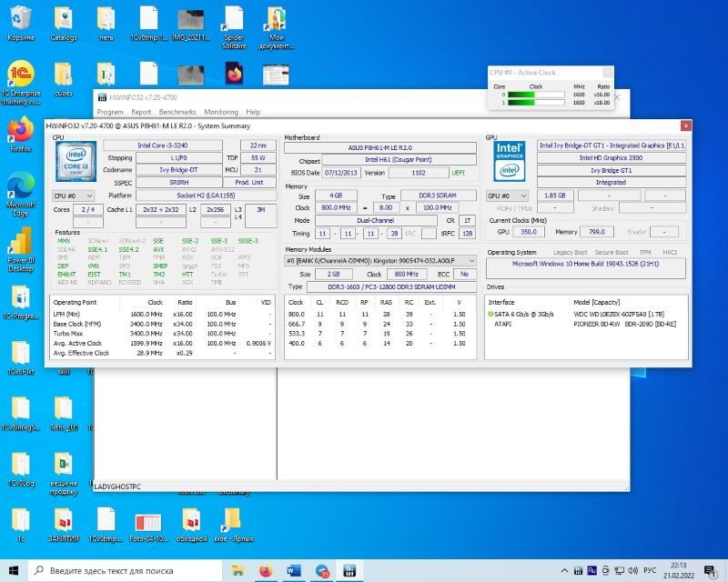Viewport: 728px width, 582px height.
Task: Click the Microsoft Windows 10 Home Build text
Action: click(x=585, y=264)
